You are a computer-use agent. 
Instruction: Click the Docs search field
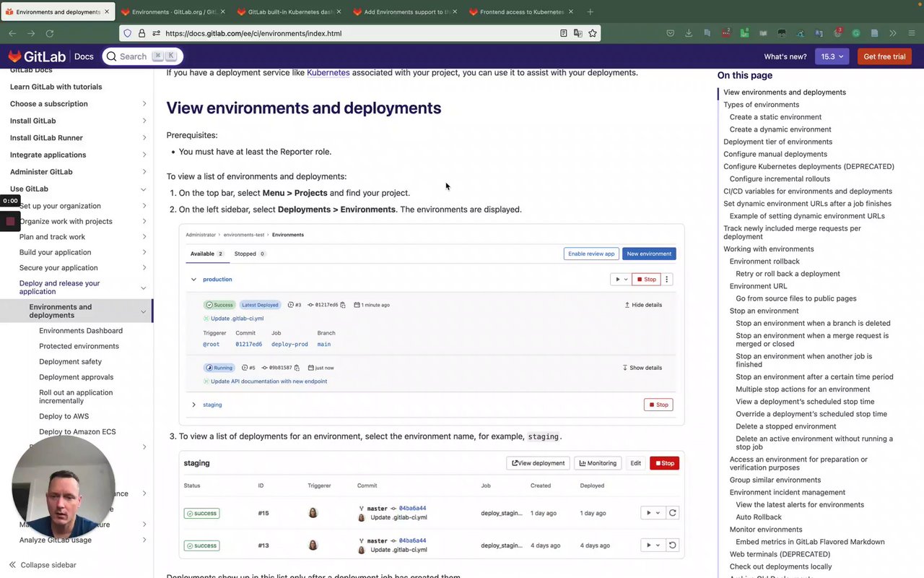142,56
